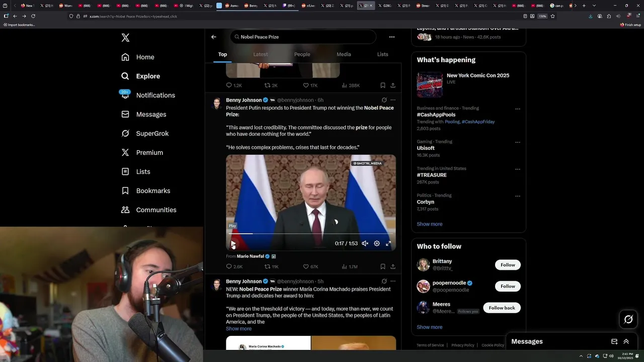Select the Top tab
This screenshot has height=362, width=644.
coord(222,54)
